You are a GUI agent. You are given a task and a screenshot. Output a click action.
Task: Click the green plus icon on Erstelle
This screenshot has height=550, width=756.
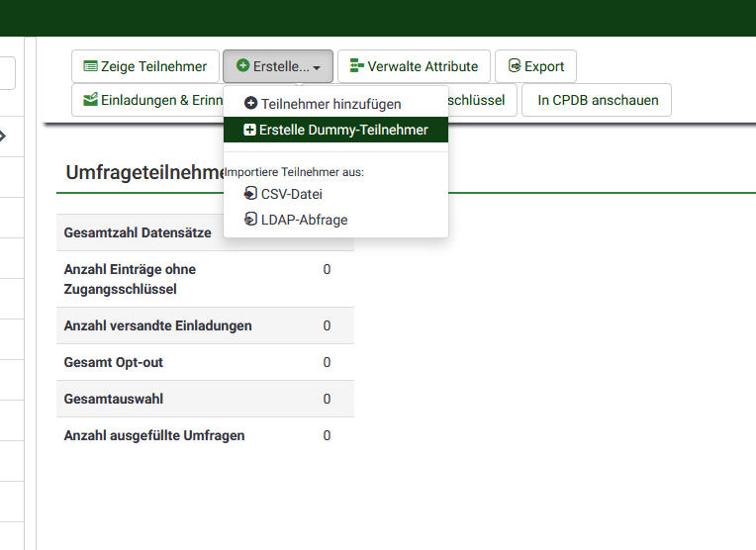point(242,66)
